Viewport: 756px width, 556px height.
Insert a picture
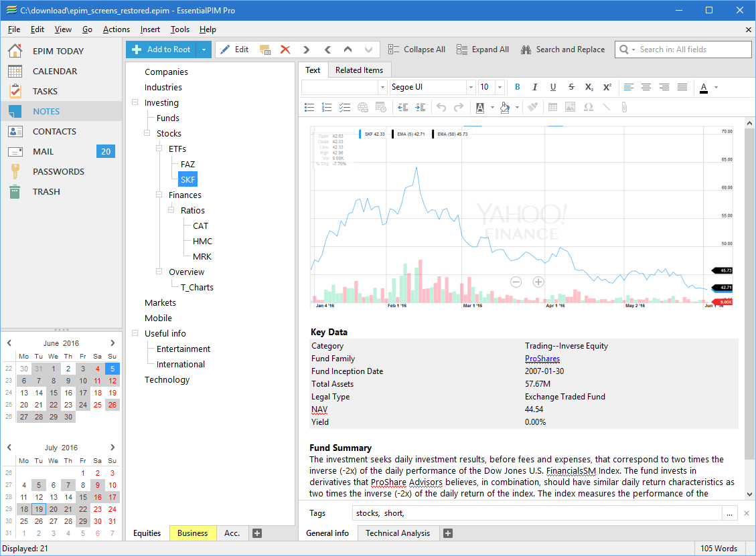tap(571, 108)
